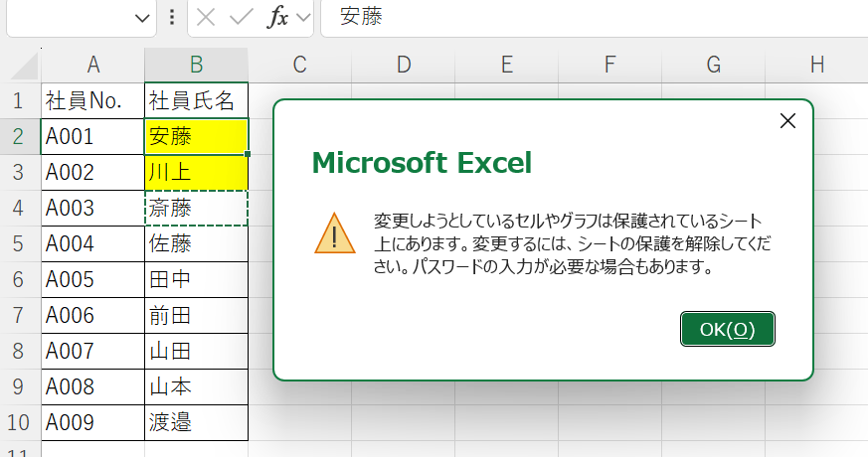
Task: Click the cell containing 佐藤
Action: [x=197, y=244]
